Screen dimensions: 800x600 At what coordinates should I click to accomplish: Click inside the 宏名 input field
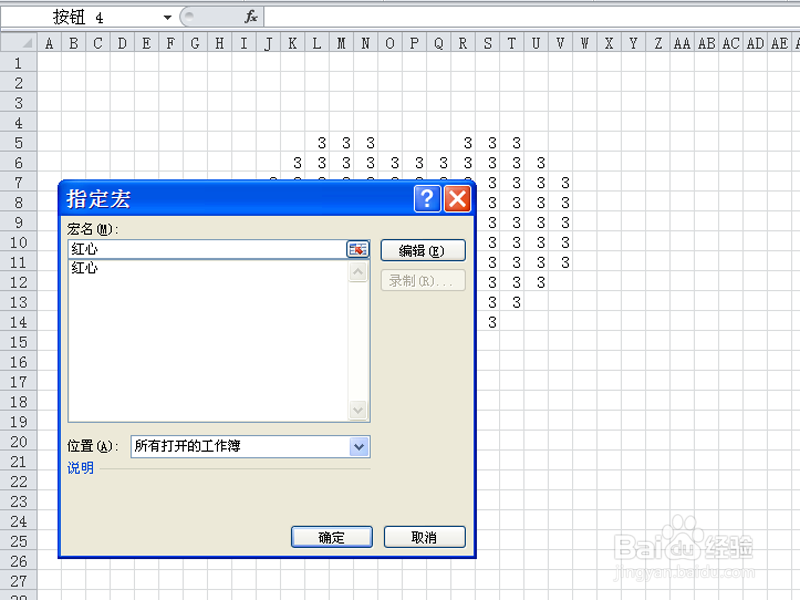(x=200, y=249)
